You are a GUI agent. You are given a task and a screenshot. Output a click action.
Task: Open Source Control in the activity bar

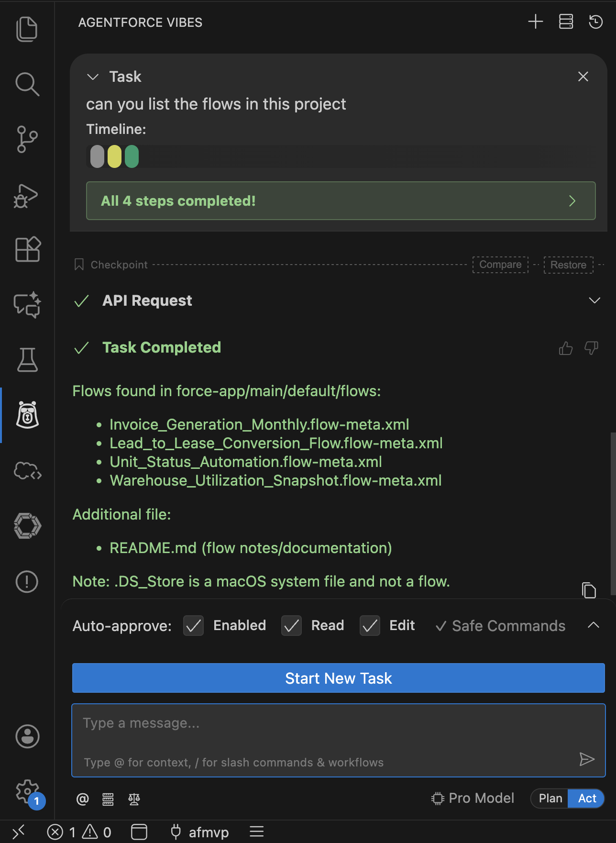pyautogui.click(x=27, y=139)
